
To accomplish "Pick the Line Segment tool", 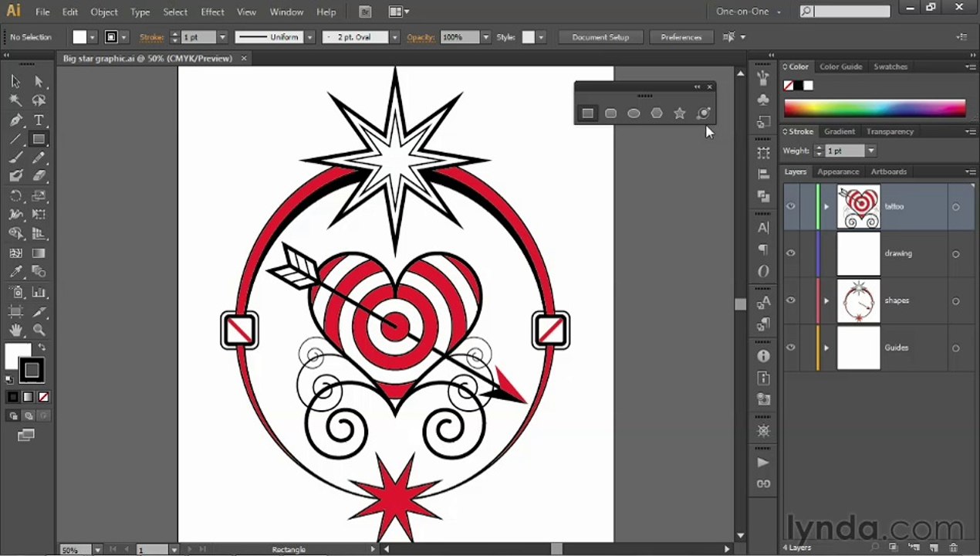I will 15,139.
